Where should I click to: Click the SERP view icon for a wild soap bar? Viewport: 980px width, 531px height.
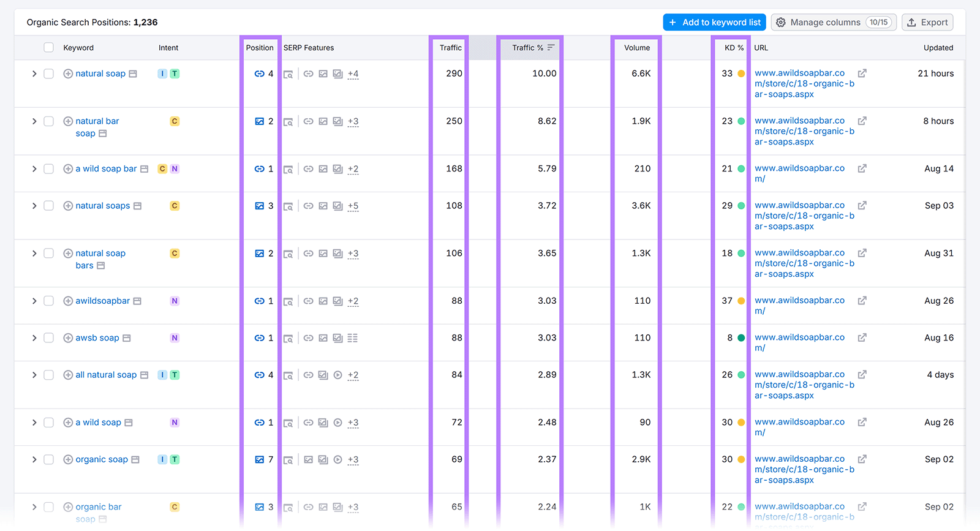[288, 170]
